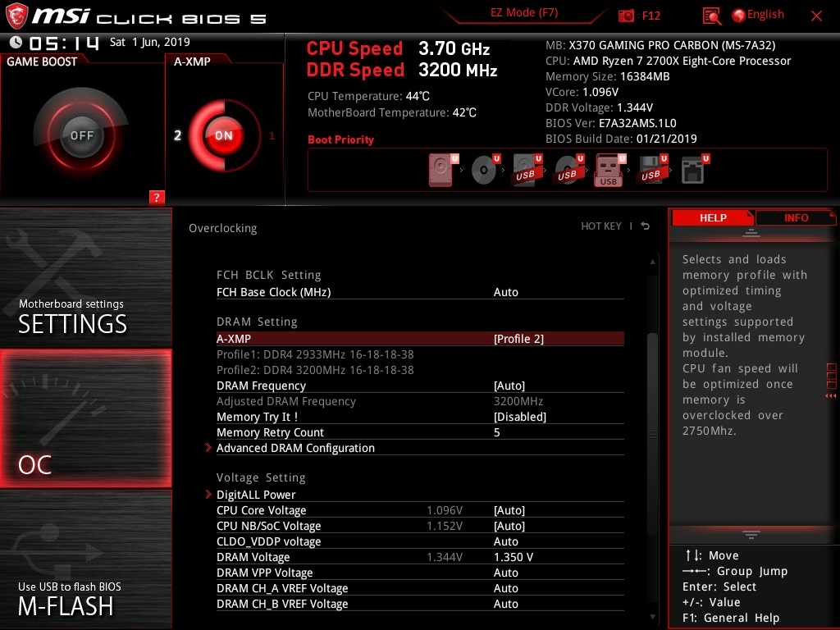The width and height of the screenshot is (840, 630).
Task: Click the scrollbar down arrow
Action: [652, 617]
